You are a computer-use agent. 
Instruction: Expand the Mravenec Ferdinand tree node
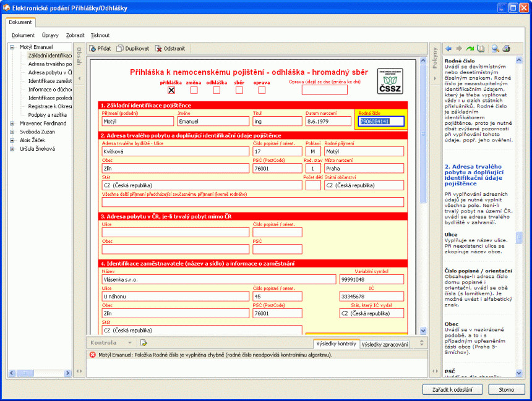(x=12, y=124)
